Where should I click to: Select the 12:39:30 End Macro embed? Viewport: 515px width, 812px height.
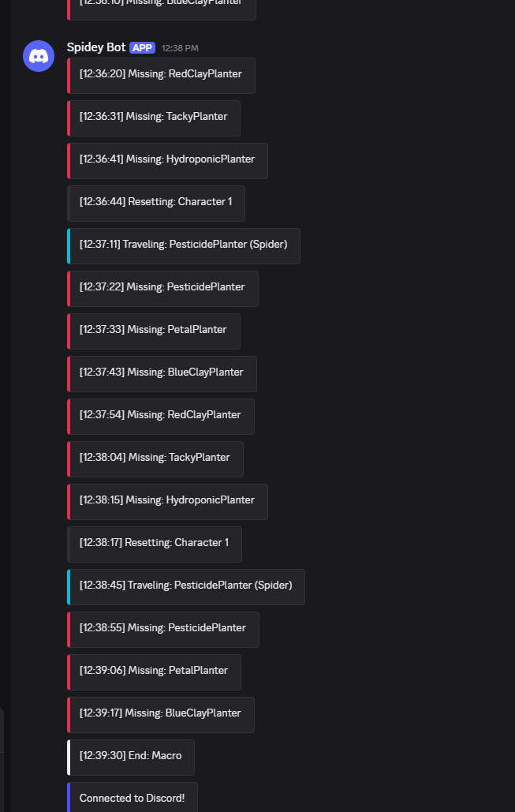(131, 756)
